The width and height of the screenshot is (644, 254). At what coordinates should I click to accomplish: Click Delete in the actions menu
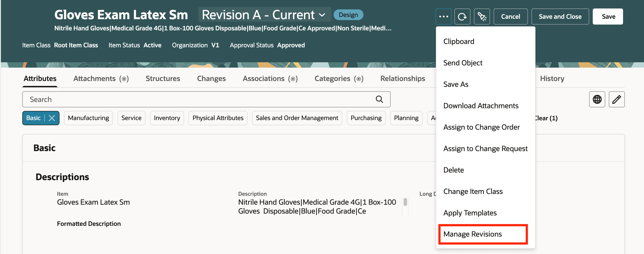tap(453, 170)
